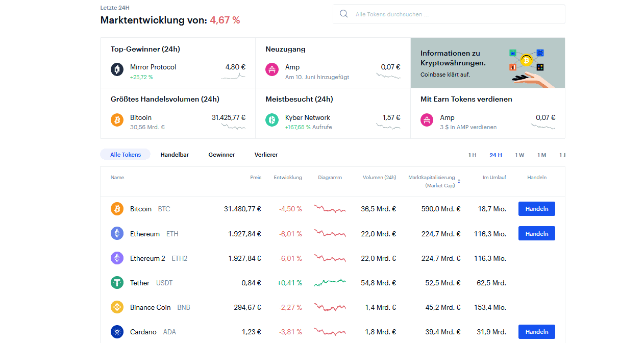Sort by the Entwicklung column header

click(288, 178)
